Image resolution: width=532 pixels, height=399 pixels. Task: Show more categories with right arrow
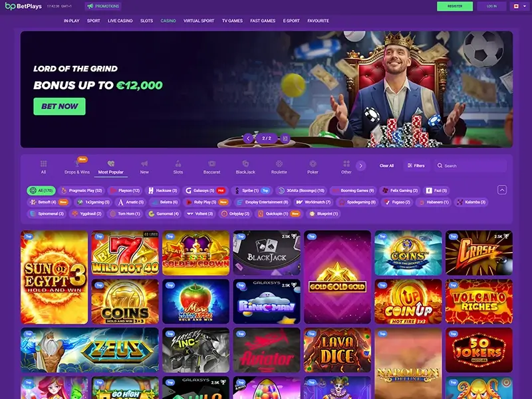(x=360, y=166)
